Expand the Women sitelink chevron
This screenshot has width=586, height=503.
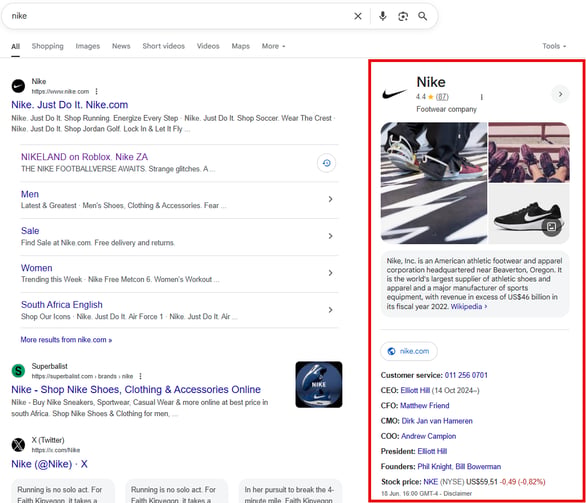tap(330, 273)
